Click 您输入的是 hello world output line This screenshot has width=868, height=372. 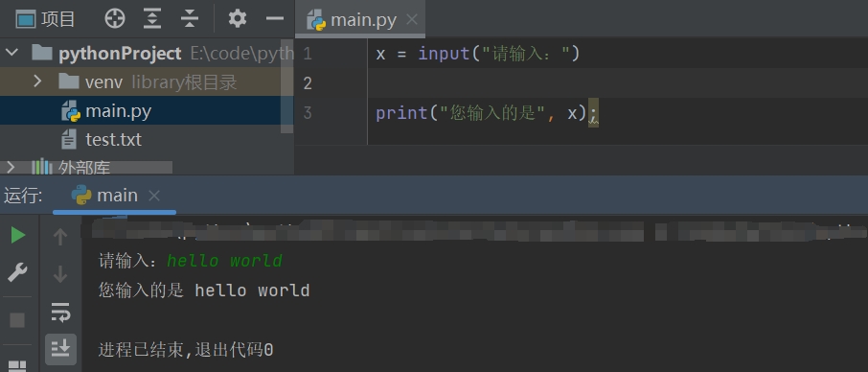pos(204,291)
